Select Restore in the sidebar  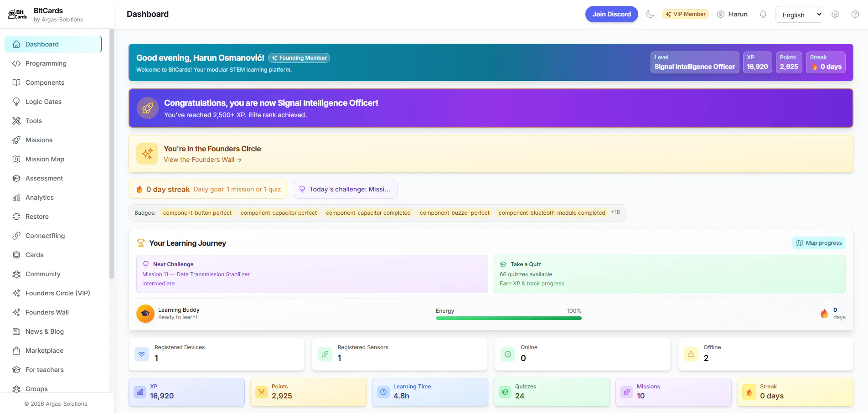coord(53,217)
